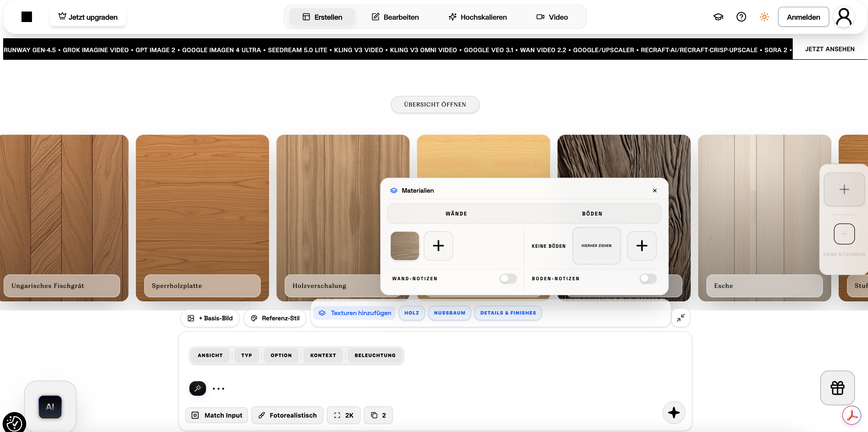Open the Kontext dropdown

[323, 355]
